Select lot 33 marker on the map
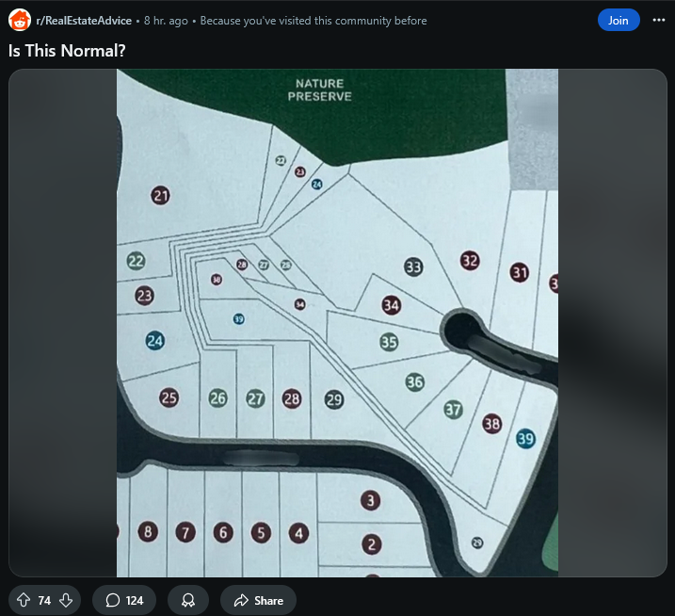This screenshot has height=616, width=675. click(x=413, y=267)
